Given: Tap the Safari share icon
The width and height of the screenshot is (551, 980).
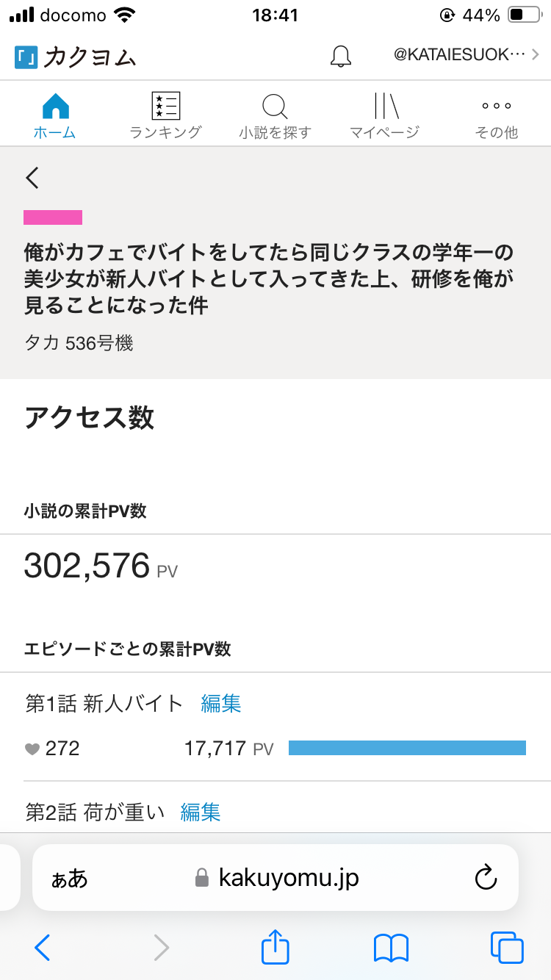Looking at the screenshot, I should pos(275,947).
